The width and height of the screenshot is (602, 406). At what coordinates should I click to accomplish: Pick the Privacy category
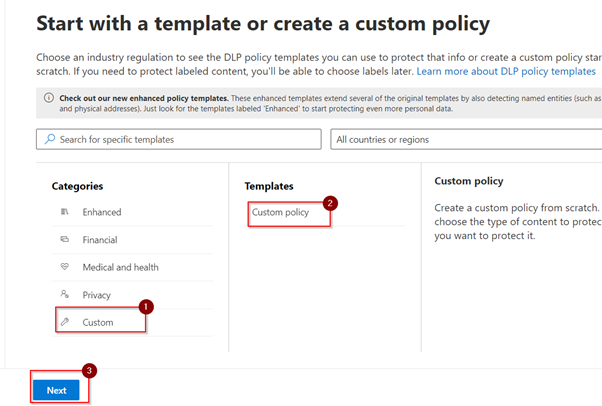pyautogui.click(x=98, y=295)
